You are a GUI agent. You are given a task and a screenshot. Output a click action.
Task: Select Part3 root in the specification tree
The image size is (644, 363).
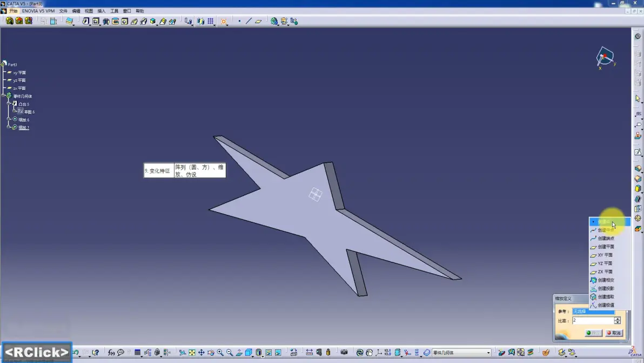12,64
